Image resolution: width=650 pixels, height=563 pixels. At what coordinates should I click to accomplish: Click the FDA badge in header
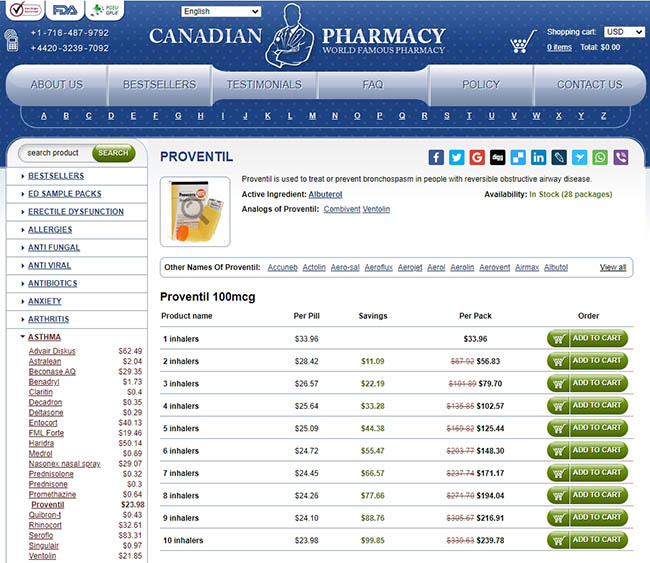coord(64,10)
